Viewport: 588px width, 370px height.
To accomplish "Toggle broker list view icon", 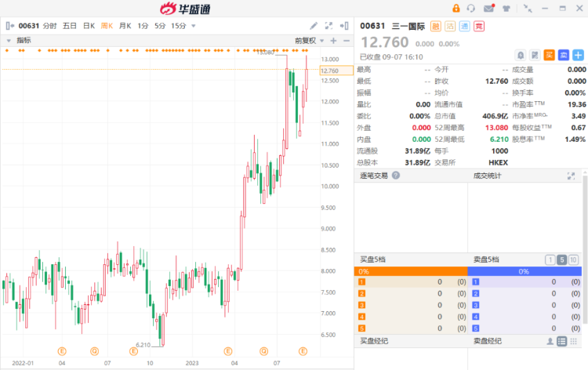I will [x=562, y=342].
